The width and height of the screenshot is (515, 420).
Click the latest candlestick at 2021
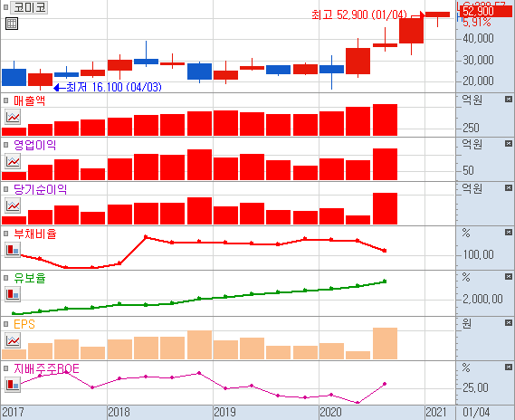(437, 14)
